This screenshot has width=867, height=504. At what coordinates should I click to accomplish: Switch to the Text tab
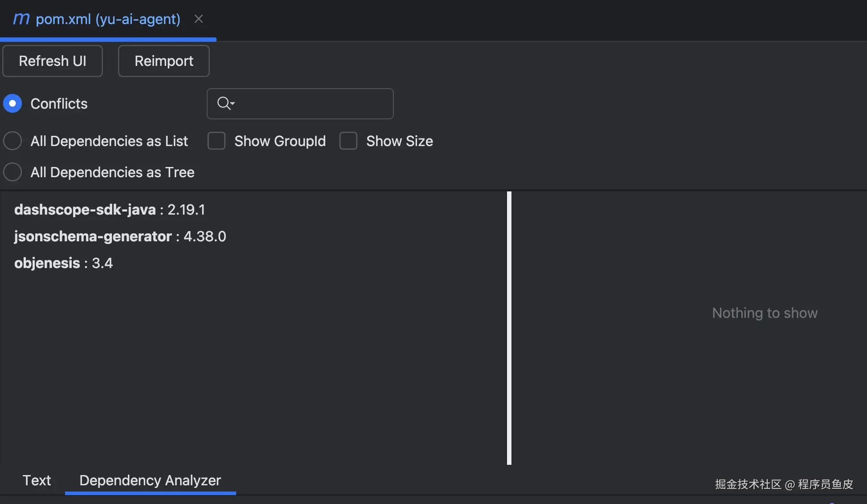(x=37, y=480)
